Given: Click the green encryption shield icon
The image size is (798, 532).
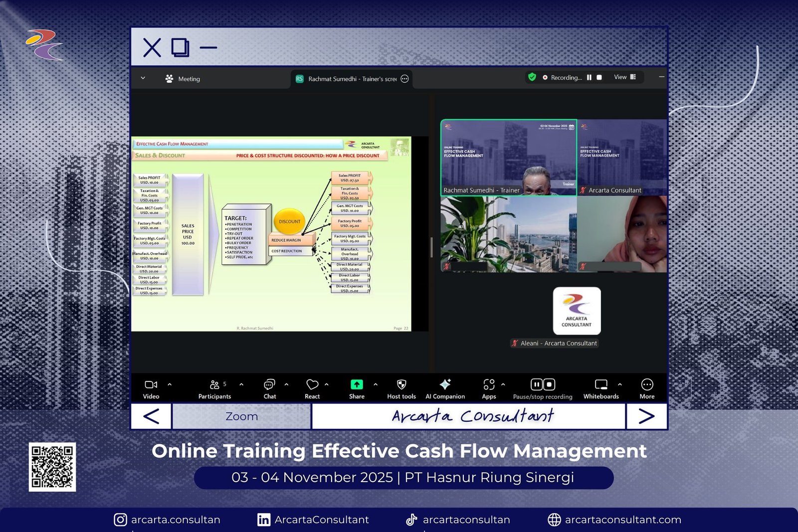Looking at the screenshot, I should [x=532, y=77].
